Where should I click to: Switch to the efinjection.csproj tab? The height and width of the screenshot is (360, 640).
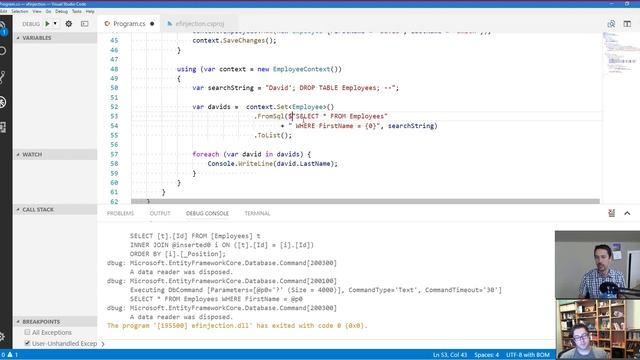199,24
